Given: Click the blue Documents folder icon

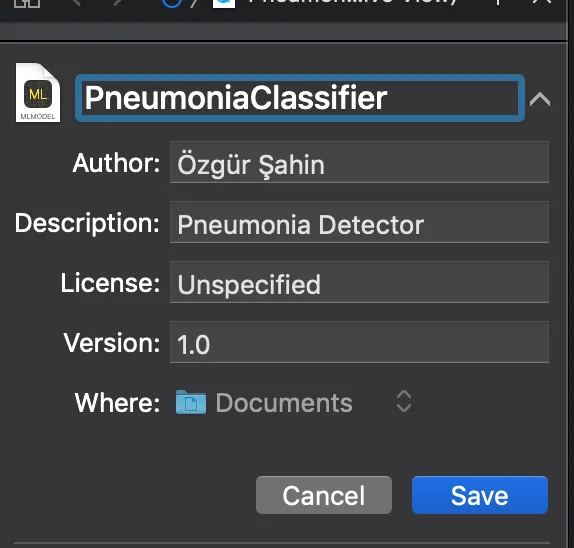Looking at the screenshot, I should [191, 402].
